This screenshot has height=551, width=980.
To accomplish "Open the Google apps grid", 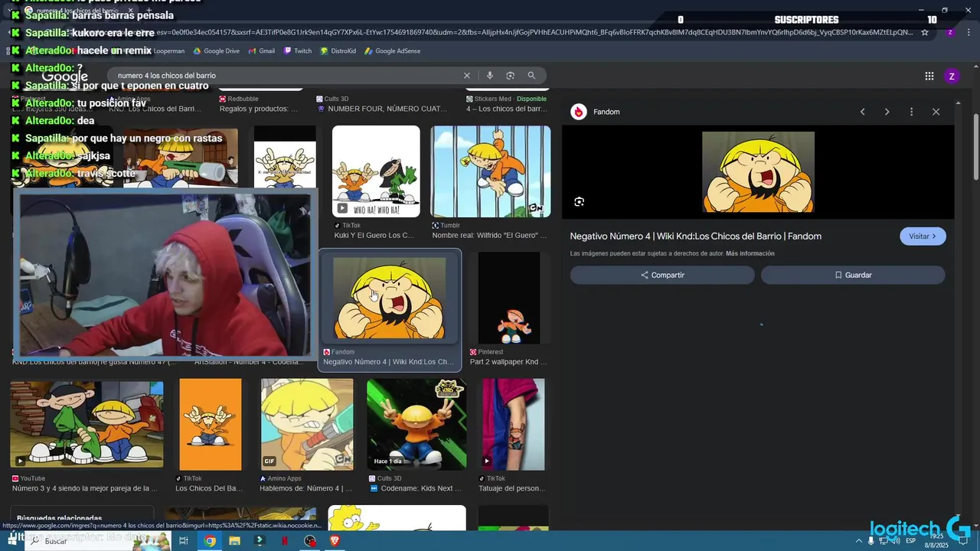I will pyautogui.click(x=929, y=76).
